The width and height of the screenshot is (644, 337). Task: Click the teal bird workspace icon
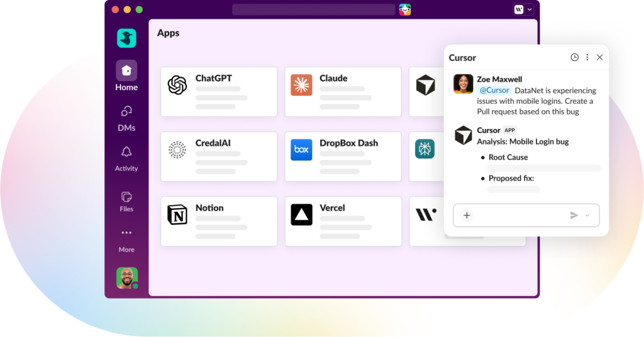[x=126, y=38]
